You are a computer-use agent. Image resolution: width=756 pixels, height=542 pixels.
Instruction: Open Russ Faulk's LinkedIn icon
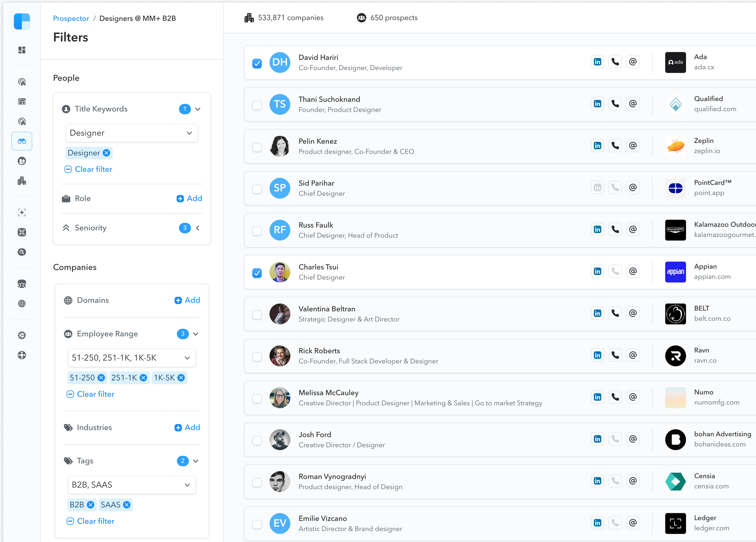pyautogui.click(x=598, y=230)
